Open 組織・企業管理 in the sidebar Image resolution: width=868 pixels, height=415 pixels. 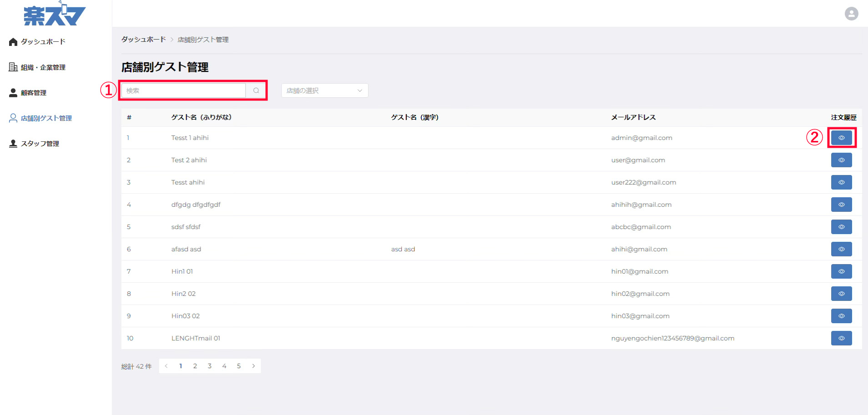pos(43,67)
